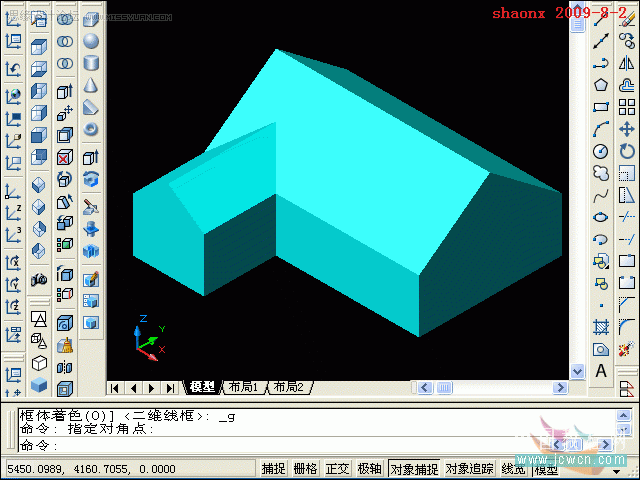640x480 pixels.
Task: Toggle 栅格 grid display
Action: (305, 469)
